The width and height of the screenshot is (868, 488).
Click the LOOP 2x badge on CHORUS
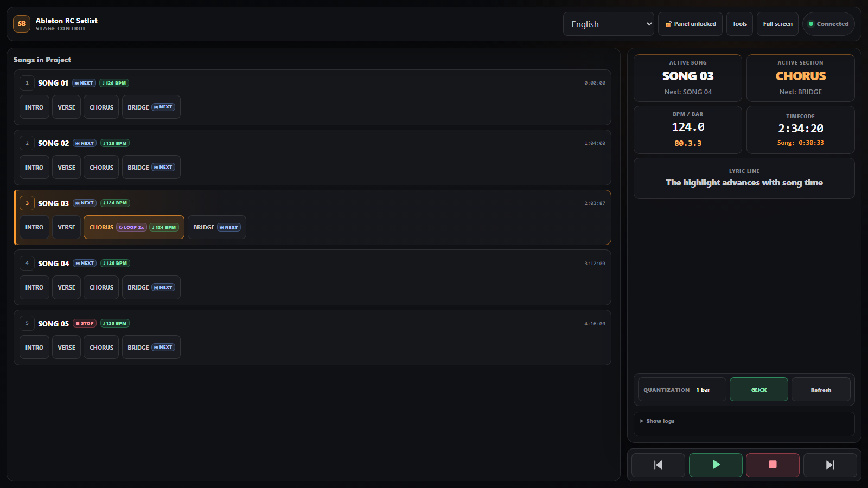(x=131, y=227)
